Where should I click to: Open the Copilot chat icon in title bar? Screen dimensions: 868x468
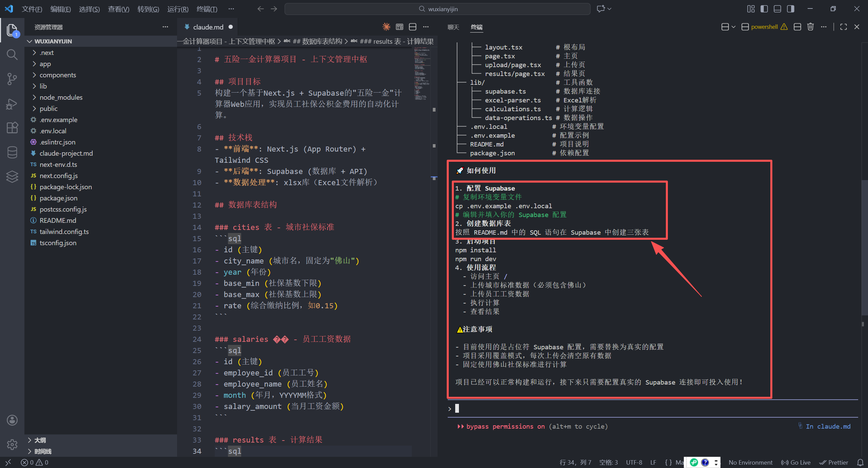coord(601,9)
